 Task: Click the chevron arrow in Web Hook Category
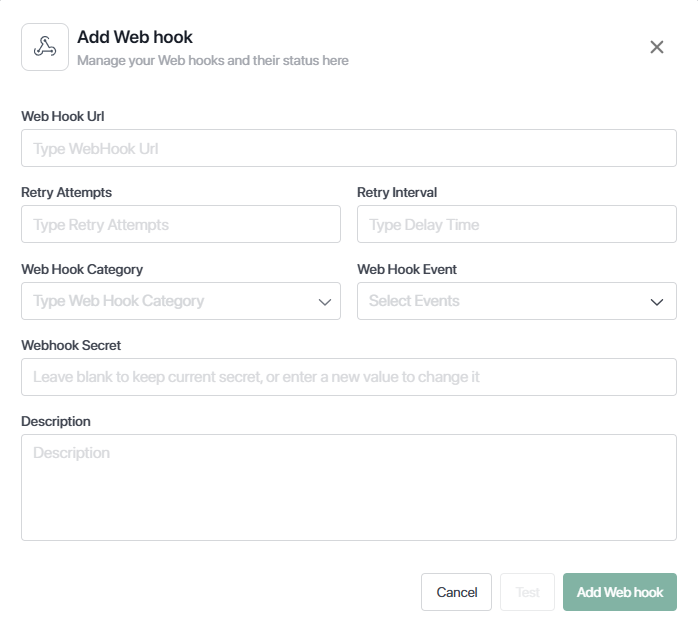[x=325, y=302]
